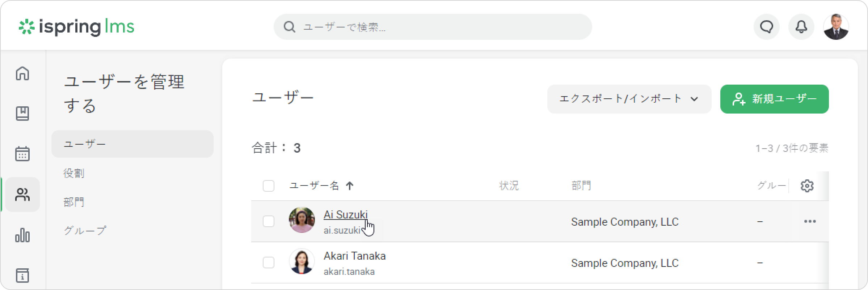Open the profile avatar menu
The width and height of the screenshot is (868, 290).
pyautogui.click(x=836, y=27)
